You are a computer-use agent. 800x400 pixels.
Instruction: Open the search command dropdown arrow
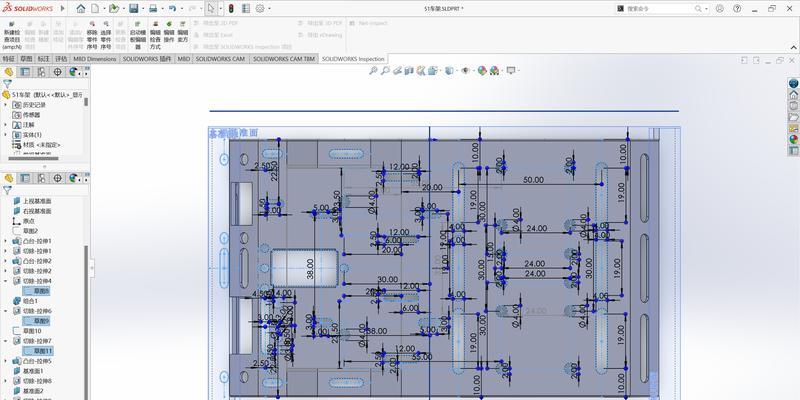point(706,9)
